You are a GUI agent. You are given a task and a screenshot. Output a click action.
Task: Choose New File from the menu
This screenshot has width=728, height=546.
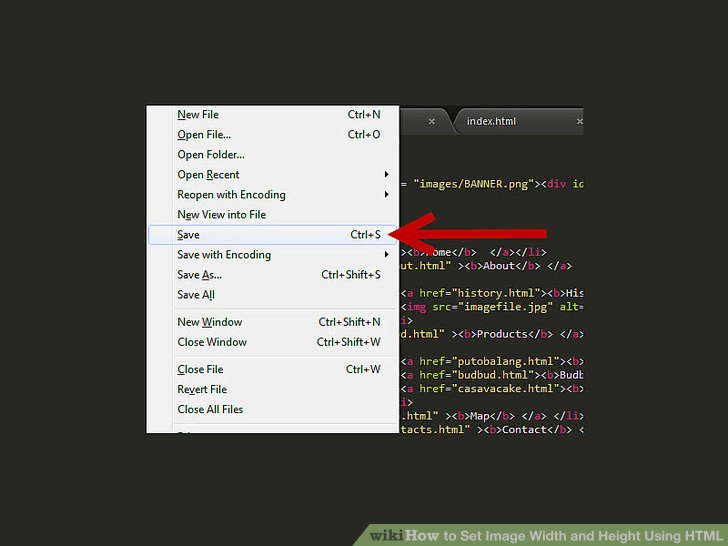[273, 115]
